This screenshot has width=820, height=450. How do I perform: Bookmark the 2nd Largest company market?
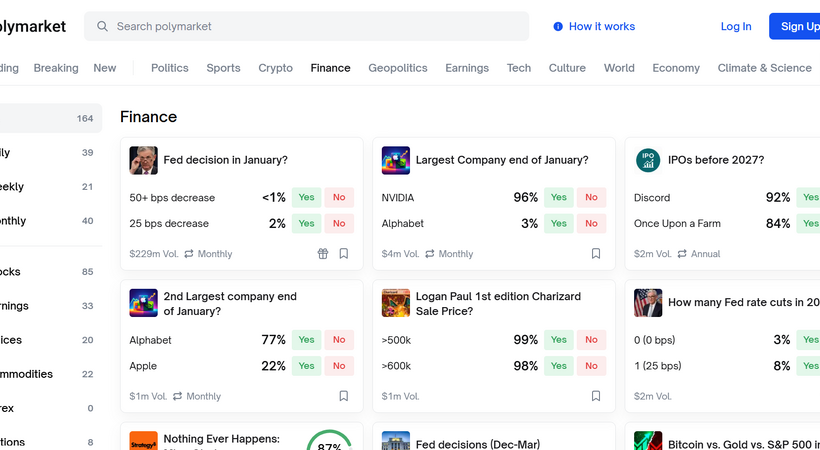click(344, 396)
